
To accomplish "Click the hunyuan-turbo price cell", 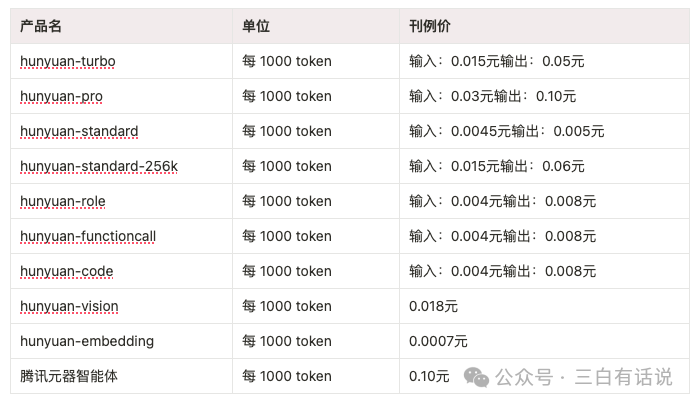I will click(x=497, y=61).
